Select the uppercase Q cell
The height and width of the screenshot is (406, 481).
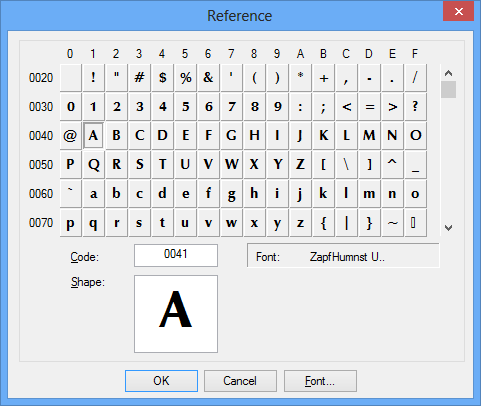click(93, 164)
